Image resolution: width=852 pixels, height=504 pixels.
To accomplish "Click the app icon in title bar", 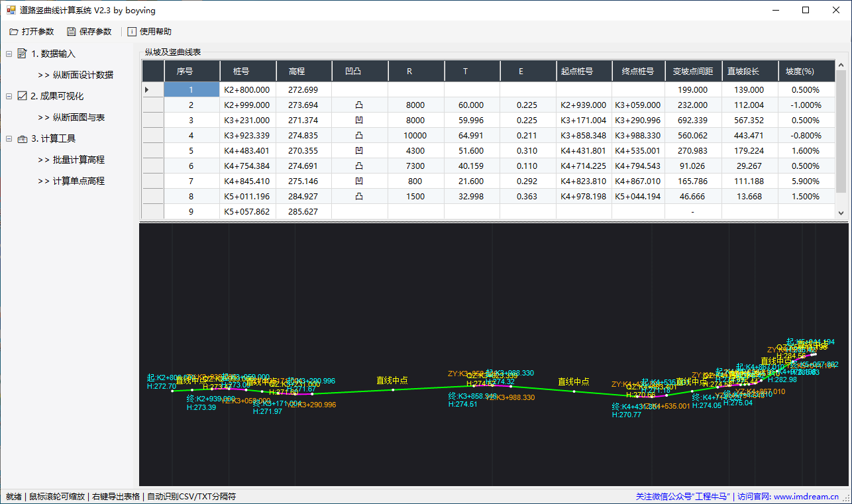I will pos(11,10).
